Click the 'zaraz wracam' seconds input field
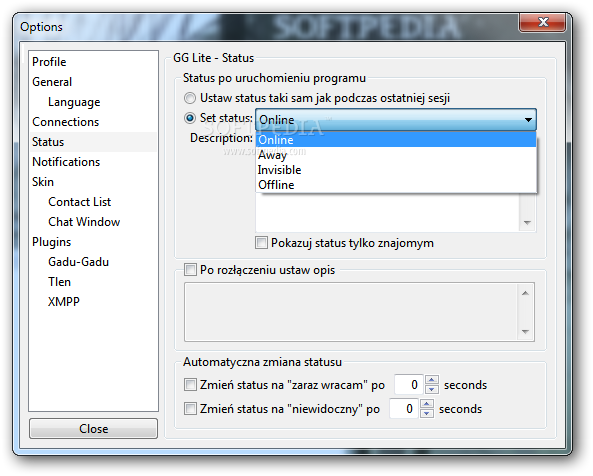The height and width of the screenshot is (476, 593). 408,385
